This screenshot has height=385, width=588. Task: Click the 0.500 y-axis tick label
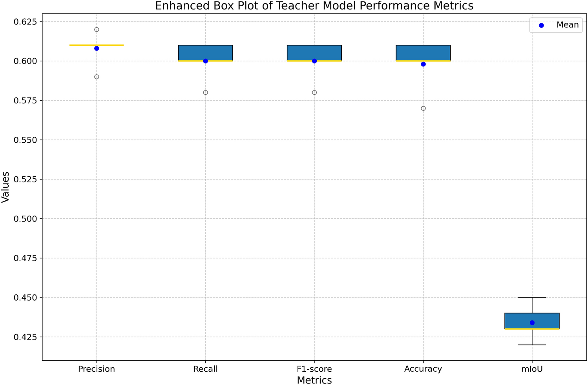[x=26, y=219]
